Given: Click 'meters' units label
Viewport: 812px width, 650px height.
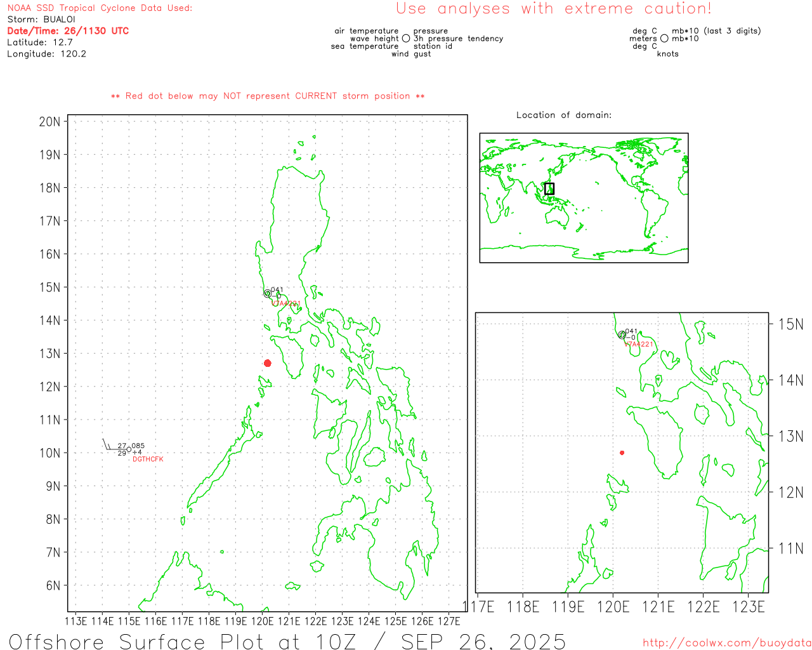Looking at the screenshot, I should point(643,39).
